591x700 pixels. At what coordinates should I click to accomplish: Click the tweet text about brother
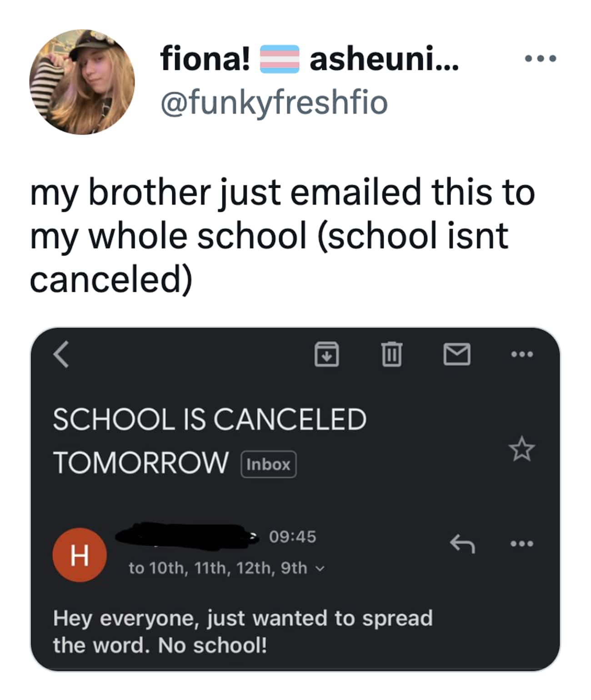(x=282, y=235)
